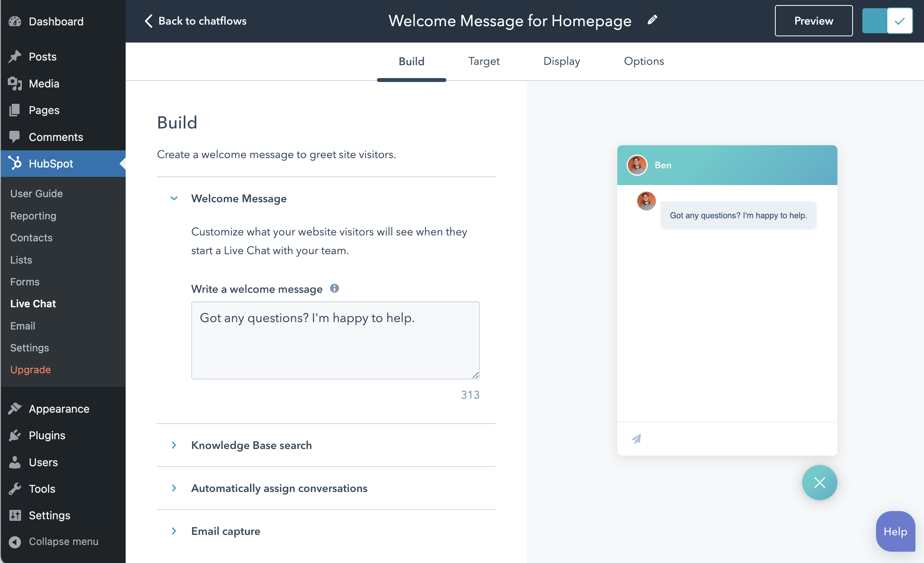Open Comments via the speech bubble icon

(x=14, y=137)
